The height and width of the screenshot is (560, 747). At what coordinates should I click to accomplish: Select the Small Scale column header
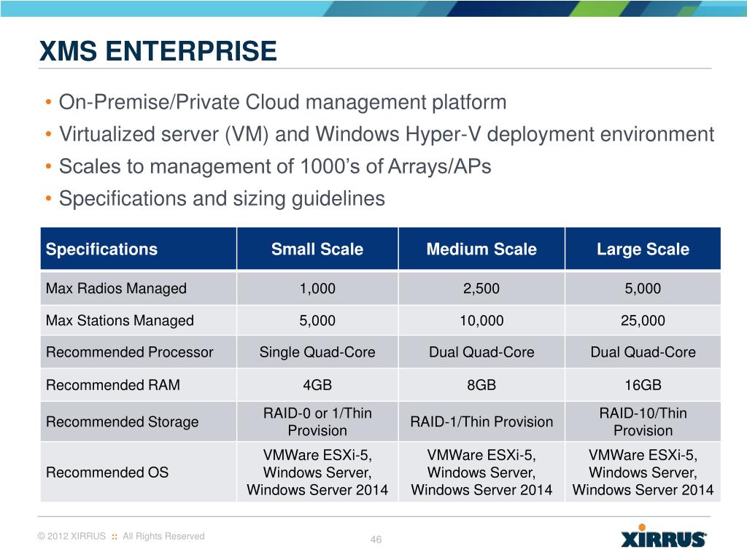pos(317,249)
